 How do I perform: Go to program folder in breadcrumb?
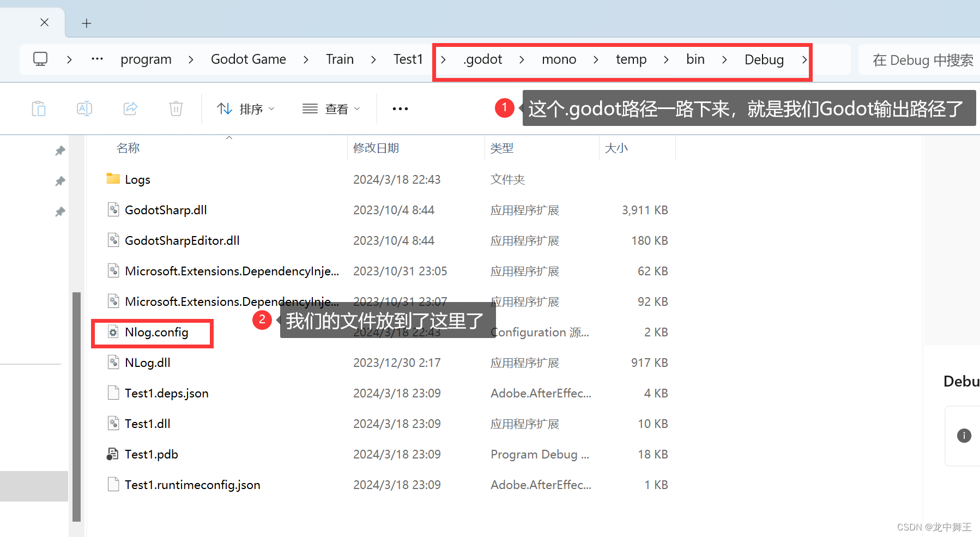click(x=146, y=59)
